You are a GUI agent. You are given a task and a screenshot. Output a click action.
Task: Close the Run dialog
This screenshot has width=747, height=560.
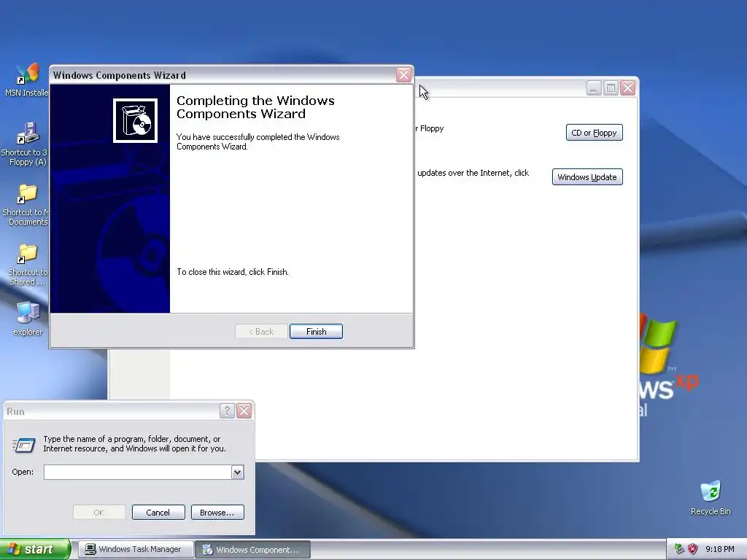coord(244,411)
